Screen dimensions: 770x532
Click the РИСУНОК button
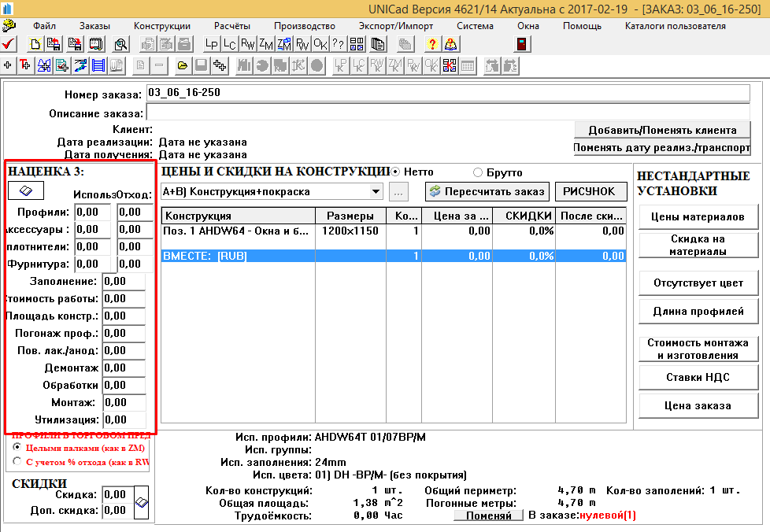[x=591, y=191]
